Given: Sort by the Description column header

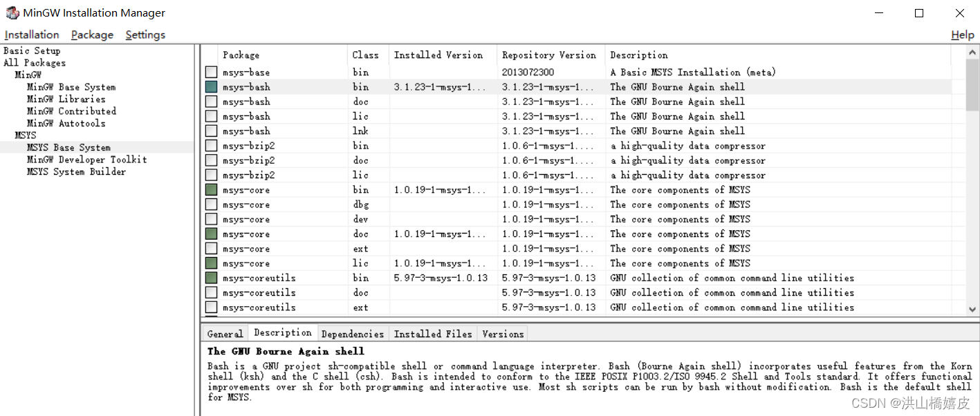Looking at the screenshot, I should point(778,55).
